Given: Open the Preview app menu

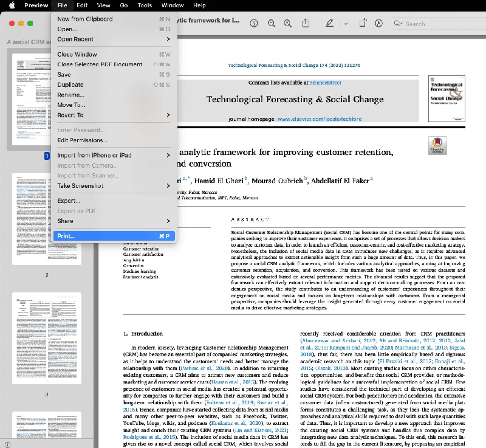Looking at the screenshot, I should point(36,5).
